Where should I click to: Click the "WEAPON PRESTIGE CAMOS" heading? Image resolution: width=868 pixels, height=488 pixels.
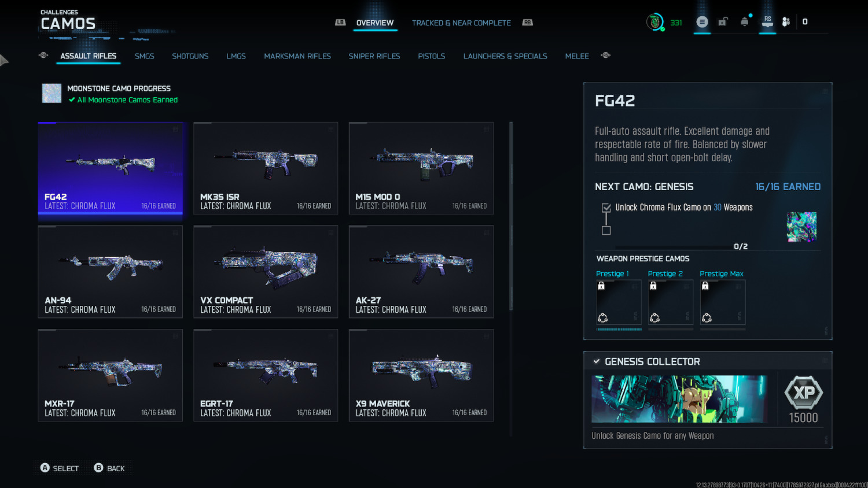click(643, 258)
